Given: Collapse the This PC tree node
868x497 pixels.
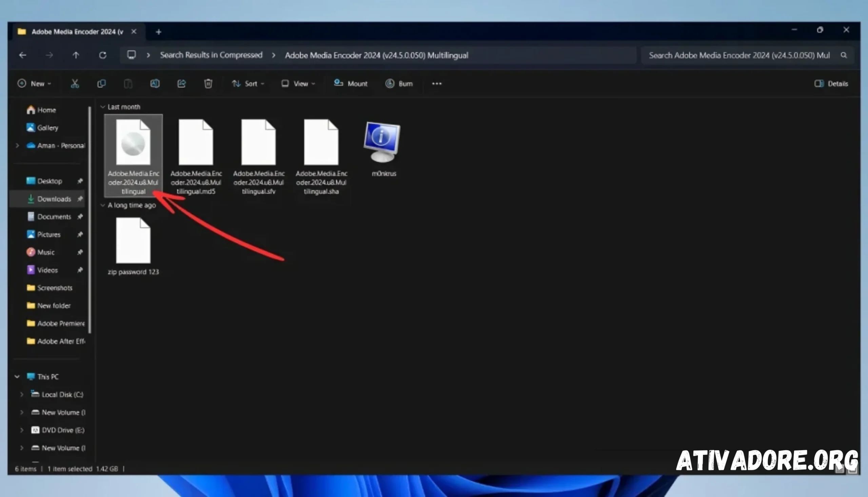Looking at the screenshot, I should [17, 377].
